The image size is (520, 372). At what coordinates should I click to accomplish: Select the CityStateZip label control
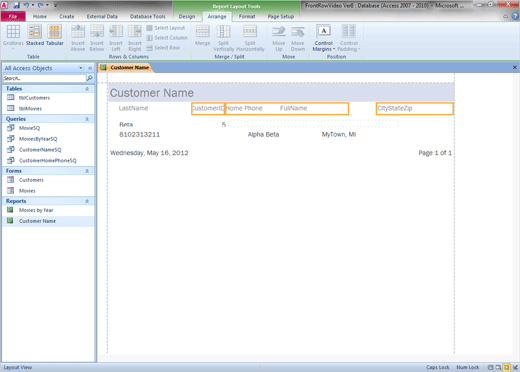tap(415, 109)
